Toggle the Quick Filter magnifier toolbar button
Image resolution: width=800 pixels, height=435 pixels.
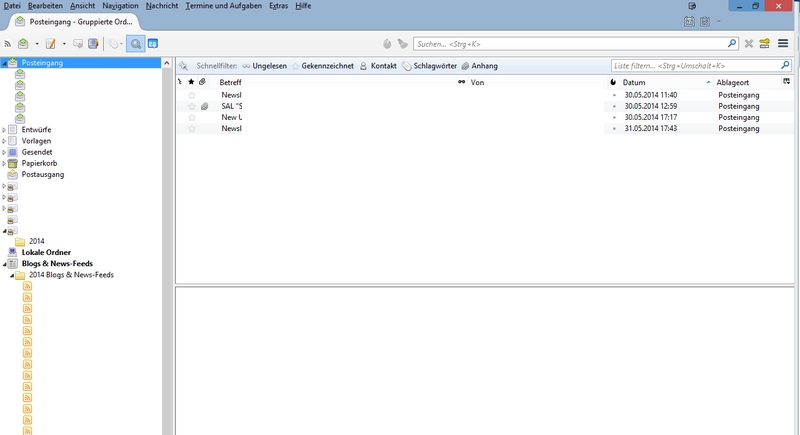point(136,44)
